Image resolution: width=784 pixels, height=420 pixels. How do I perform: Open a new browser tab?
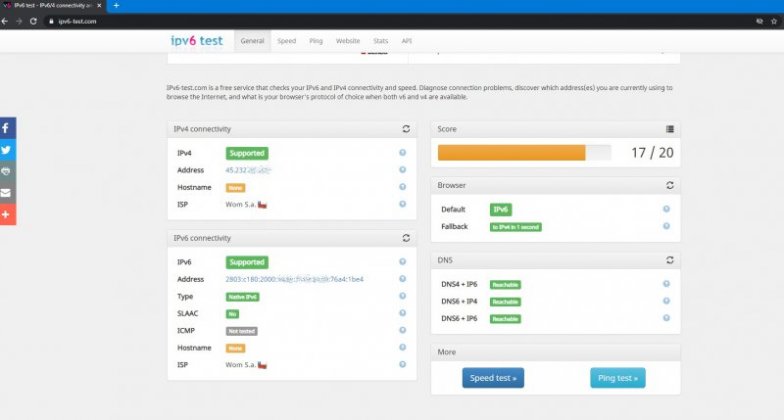[116, 6]
